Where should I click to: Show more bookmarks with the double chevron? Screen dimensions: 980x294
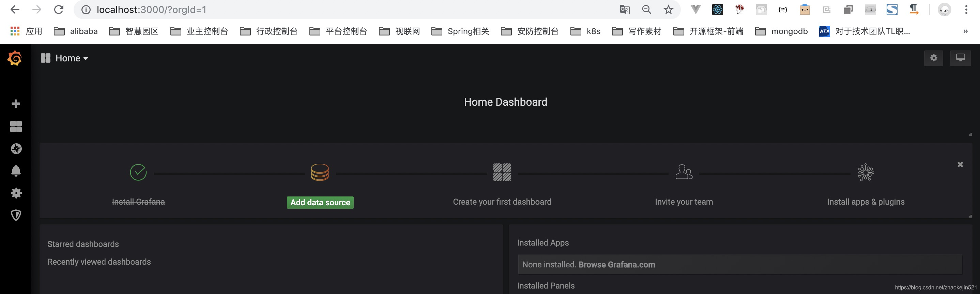tap(965, 31)
